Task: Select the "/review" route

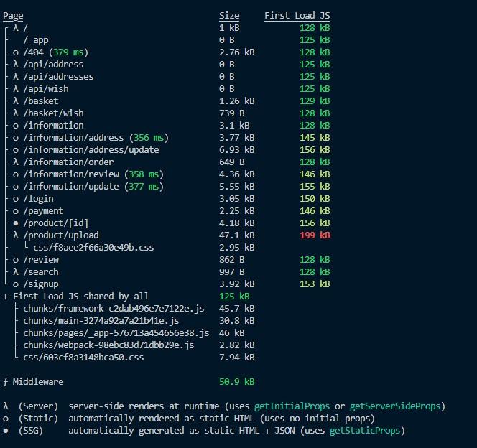Action: pos(41,260)
